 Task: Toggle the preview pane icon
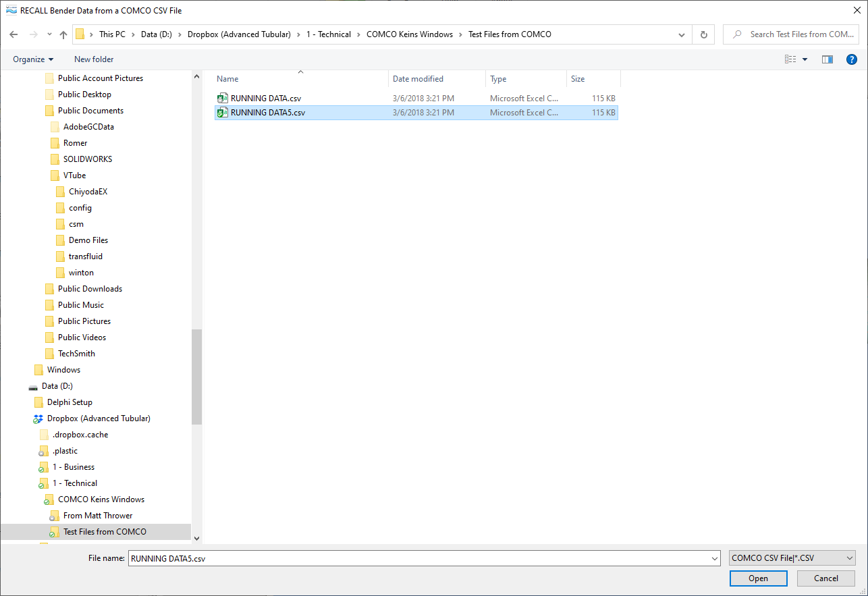click(827, 59)
